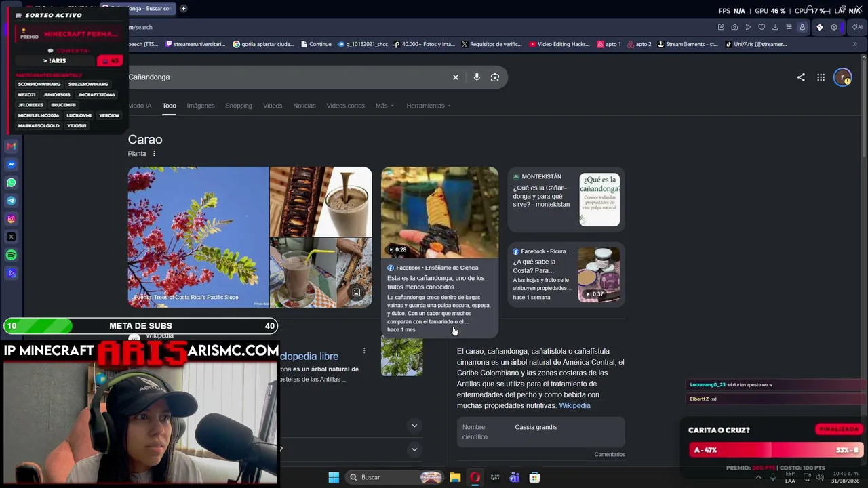Open the Video Editing Hacks bookmark
The image size is (868, 488).
559,44
